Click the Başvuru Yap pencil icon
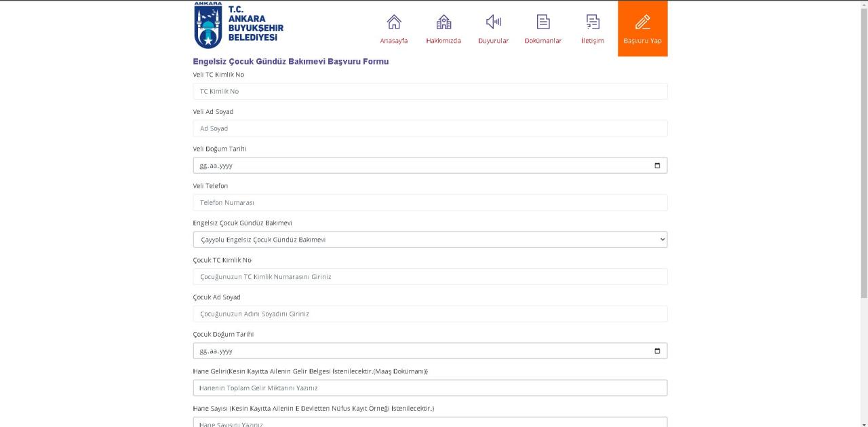This screenshot has height=427, width=868. coord(642,22)
